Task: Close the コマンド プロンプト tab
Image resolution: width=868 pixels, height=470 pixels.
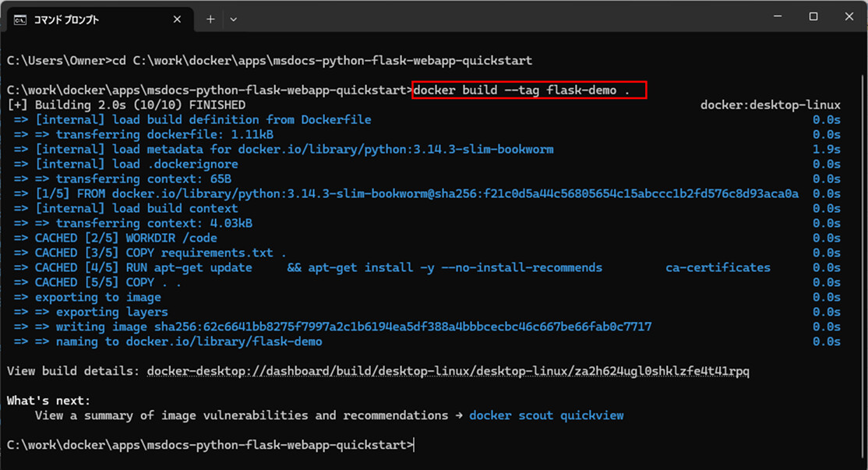Action: 177,19
